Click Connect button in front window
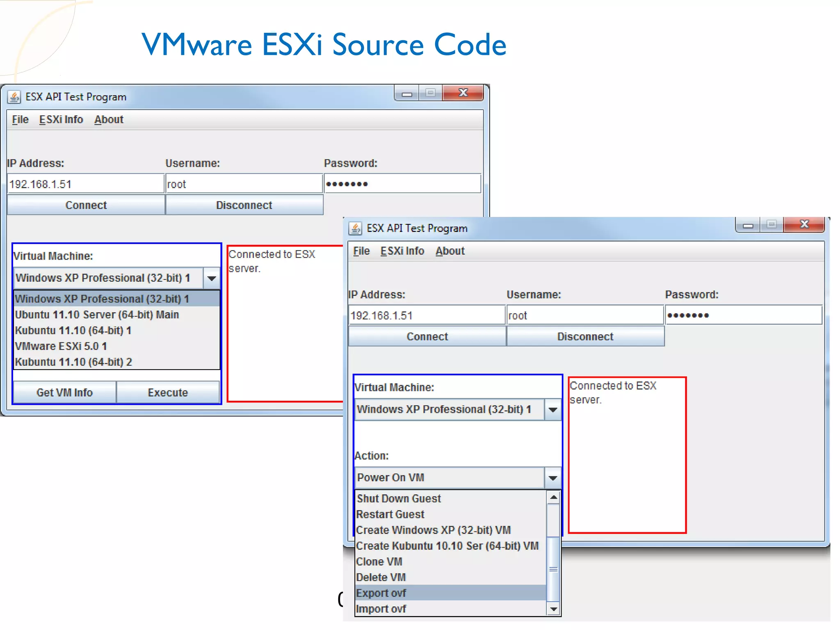Image resolution: width=840 pixels, height=630 pixels. (x=427, y=336)
